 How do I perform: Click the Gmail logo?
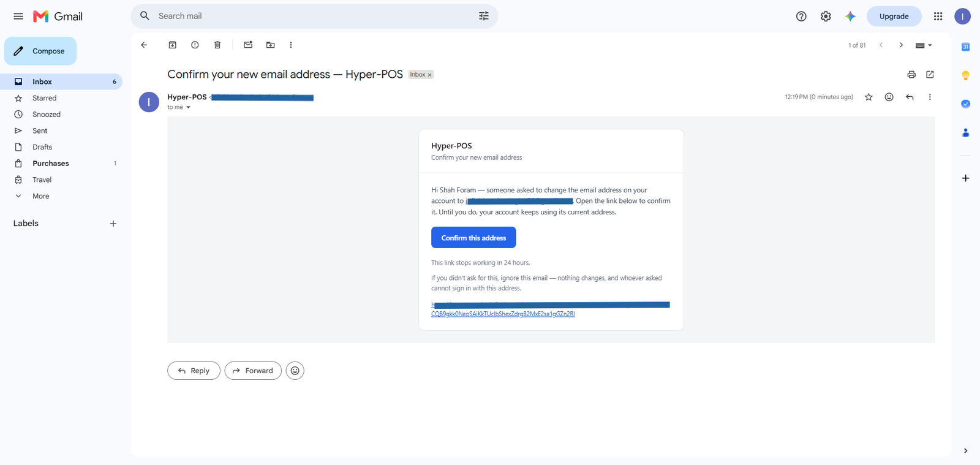tap(58, 17)
